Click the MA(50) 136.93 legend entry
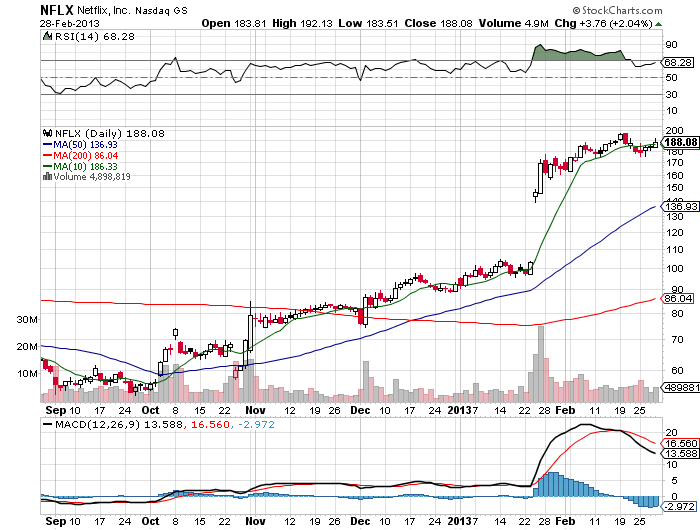Screen dimensions: 700x530 (80, 145)
